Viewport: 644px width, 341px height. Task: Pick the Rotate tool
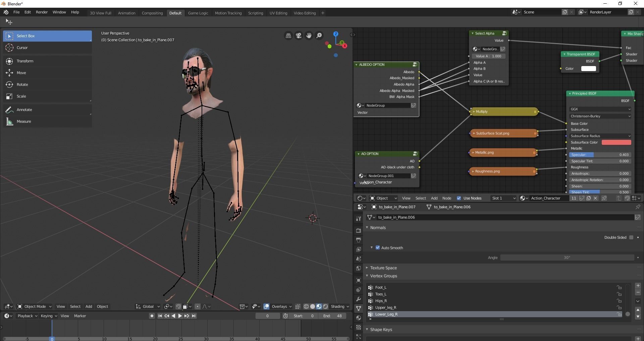pyautogui.click(x=47, y=84)
